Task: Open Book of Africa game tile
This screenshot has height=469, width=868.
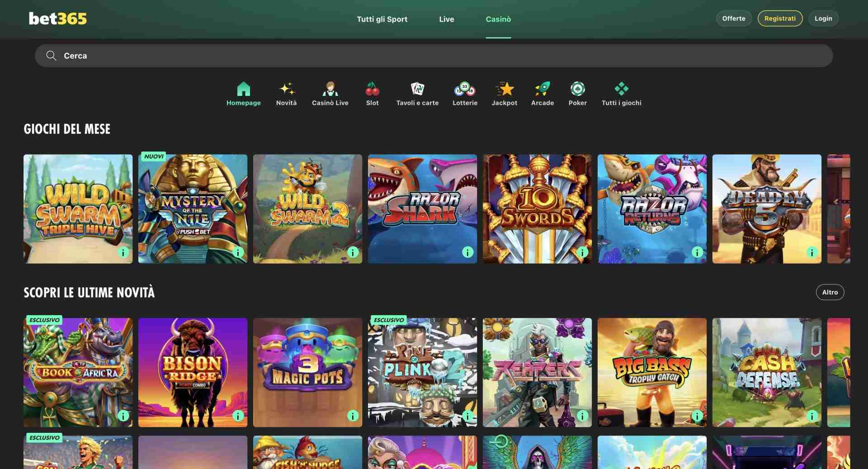Action: click(78, 372)
